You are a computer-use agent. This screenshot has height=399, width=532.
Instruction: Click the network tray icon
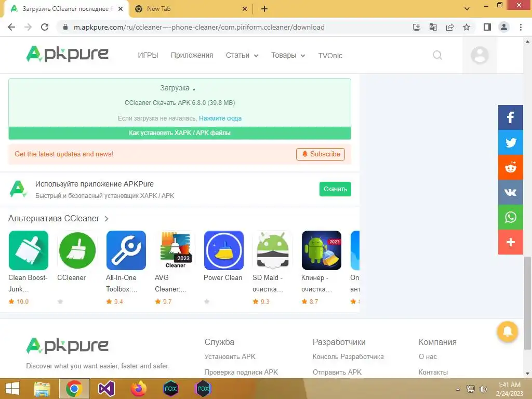coord(470,389)
